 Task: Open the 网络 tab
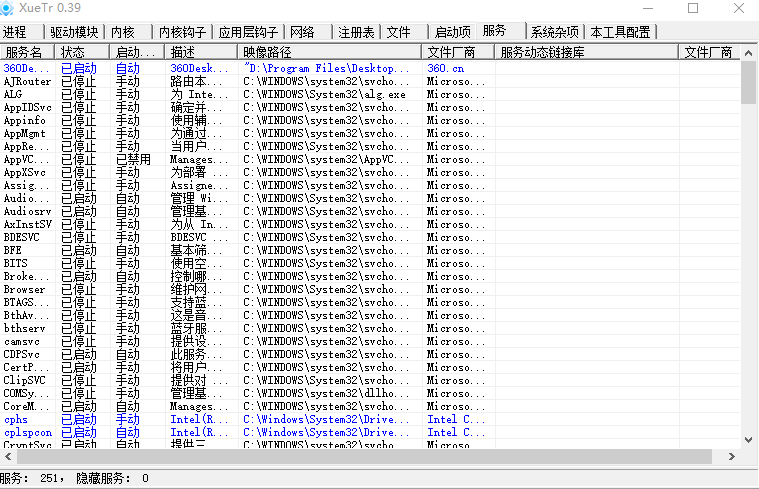(303, 32)
